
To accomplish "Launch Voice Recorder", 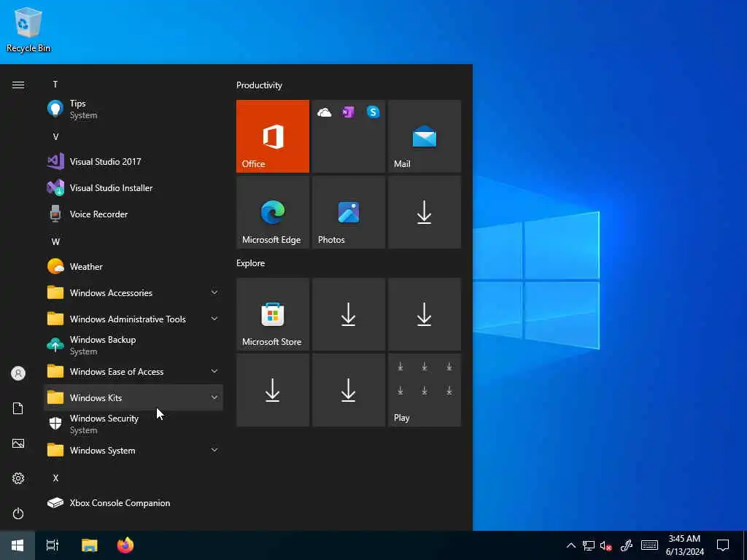I will tap(133, 214).
